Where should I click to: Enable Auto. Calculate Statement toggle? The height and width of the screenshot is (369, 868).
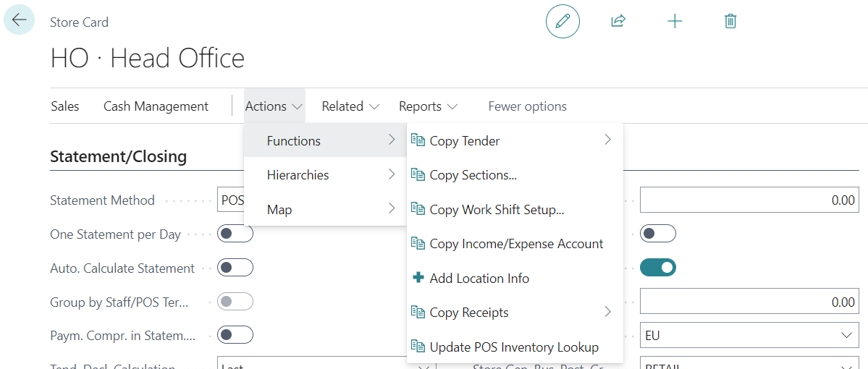(x=235, y=268)
